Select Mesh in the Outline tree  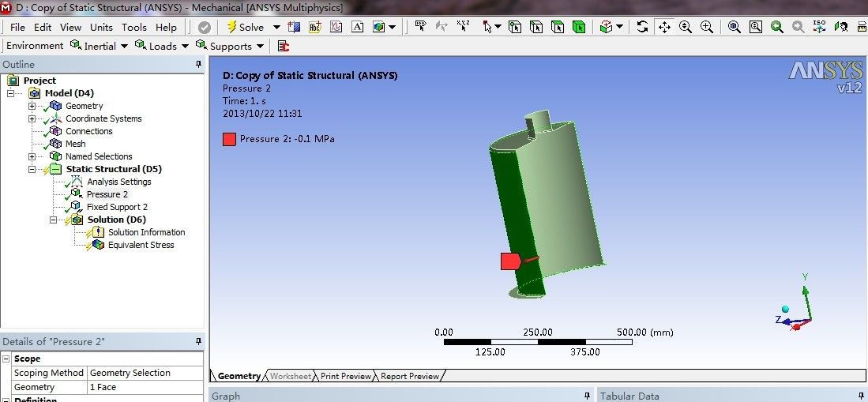(75, 144)
